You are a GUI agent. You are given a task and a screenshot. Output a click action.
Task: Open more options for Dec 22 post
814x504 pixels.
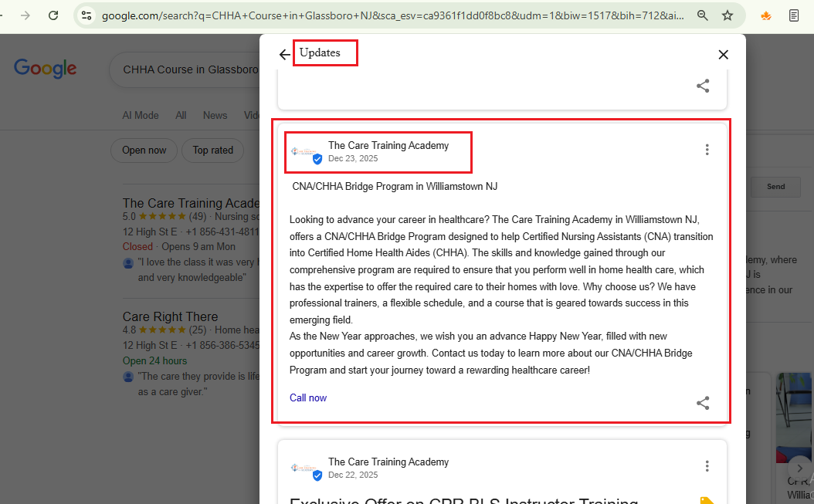pyautogui.click(x=706, y=466)
